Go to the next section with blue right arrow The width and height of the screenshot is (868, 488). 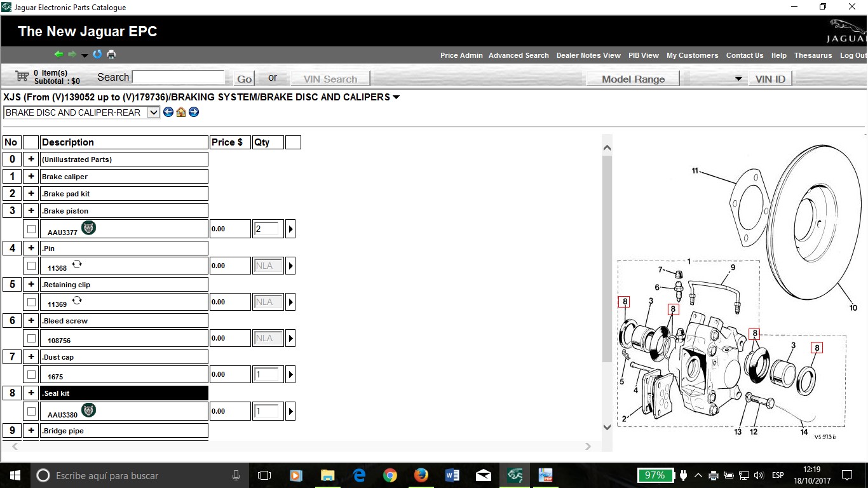pyautogui.click(x=194, y=112)
